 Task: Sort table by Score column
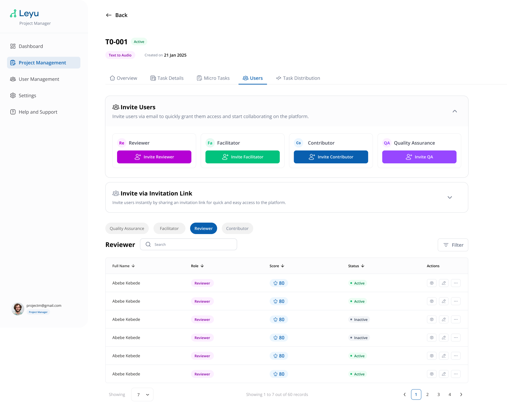(x=277, y=266)
